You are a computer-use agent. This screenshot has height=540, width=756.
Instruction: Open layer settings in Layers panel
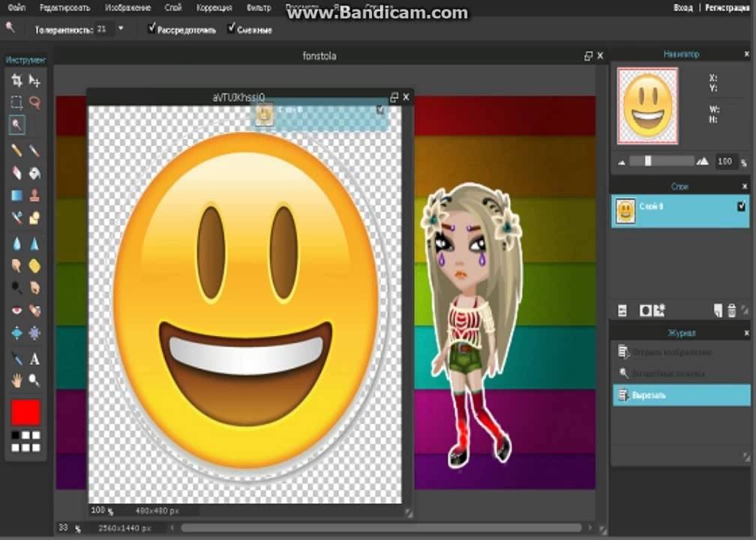pyautogui.click(x=622, y=311)
